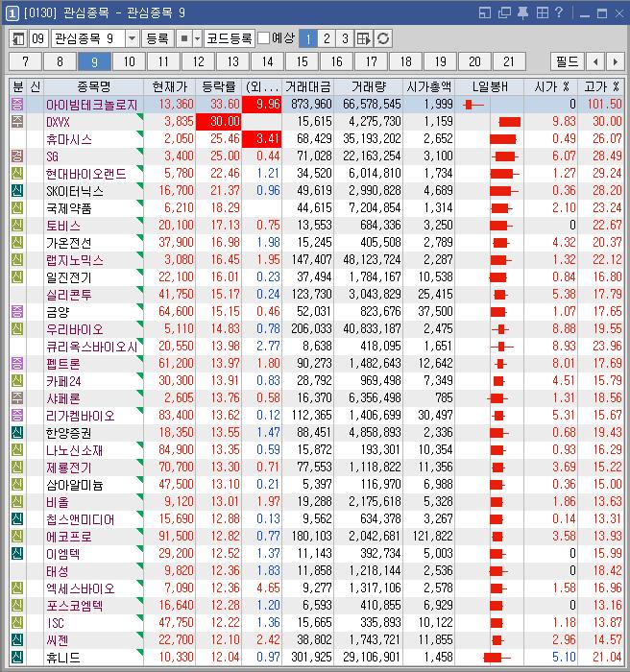The height and width of the screenshot is (672, 630).
Task: Click the grid layout icon in title bar
Action: click(x=542, y=12)
